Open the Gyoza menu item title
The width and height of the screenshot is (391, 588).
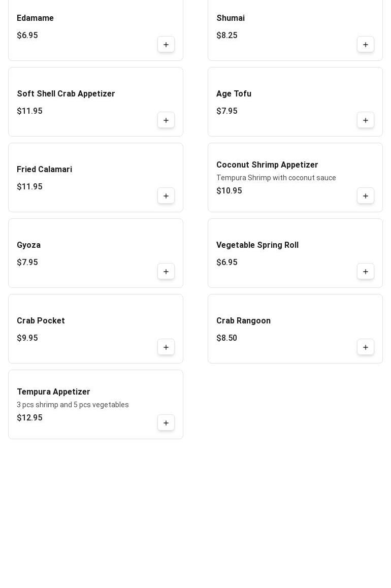tap(28, 245)
